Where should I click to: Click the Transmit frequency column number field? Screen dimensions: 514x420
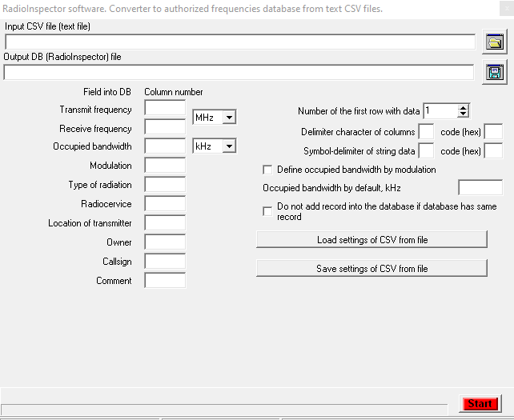coord(165,108)
